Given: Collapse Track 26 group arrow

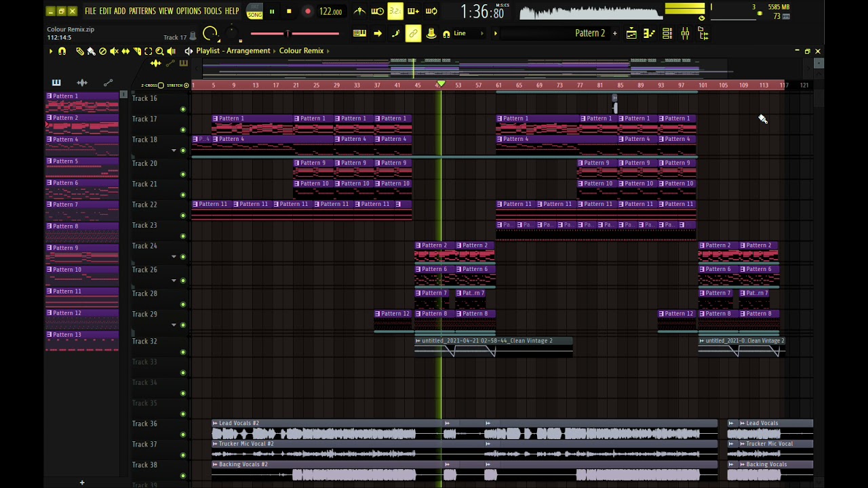Looking at the screenshot, I should 174,281.
